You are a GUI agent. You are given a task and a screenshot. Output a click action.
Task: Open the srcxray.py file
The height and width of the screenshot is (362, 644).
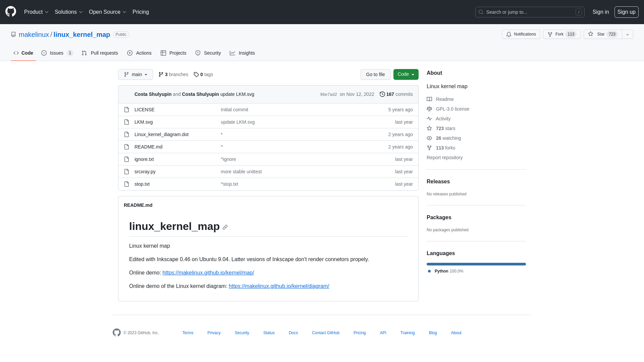pos(145,172)
